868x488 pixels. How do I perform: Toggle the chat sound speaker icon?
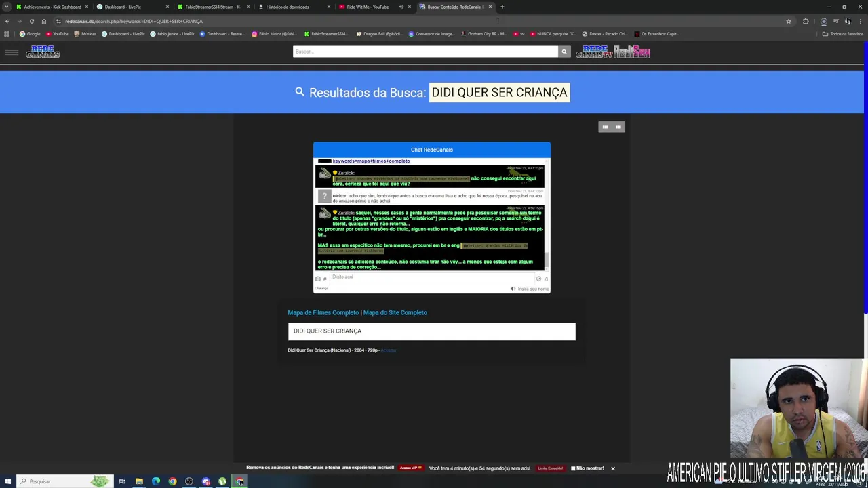[513, 289]
